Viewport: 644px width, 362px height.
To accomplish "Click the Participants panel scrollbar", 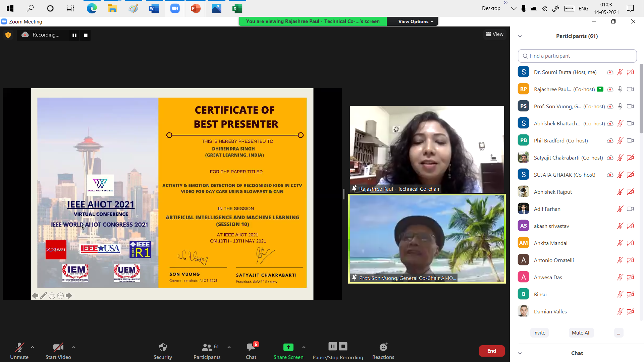I will (641, 99).
